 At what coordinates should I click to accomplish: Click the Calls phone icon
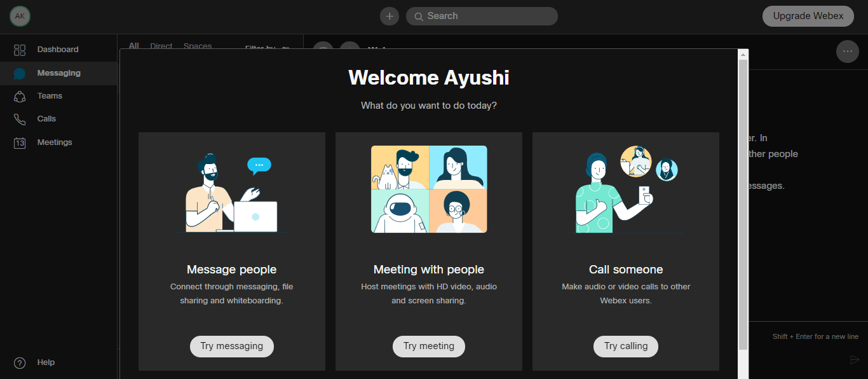click(20, 119)
